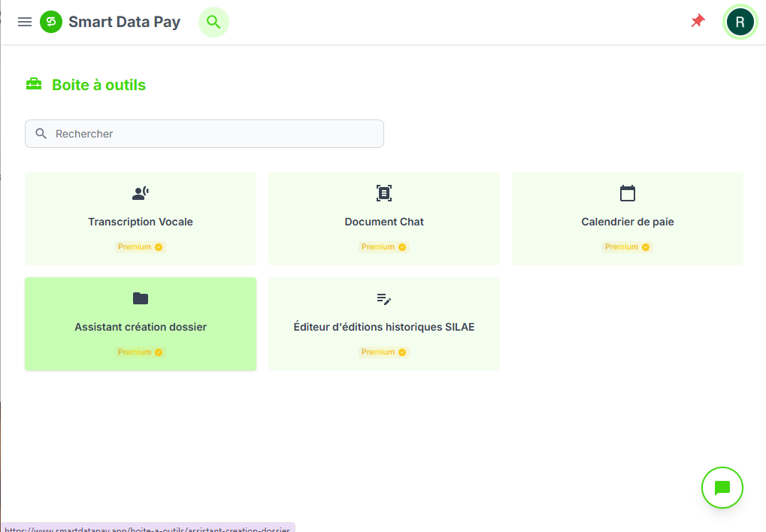The image size is (766, 532).
Task: Click the magnifier icon in Rechercher field
Action: tap(41, 134)
